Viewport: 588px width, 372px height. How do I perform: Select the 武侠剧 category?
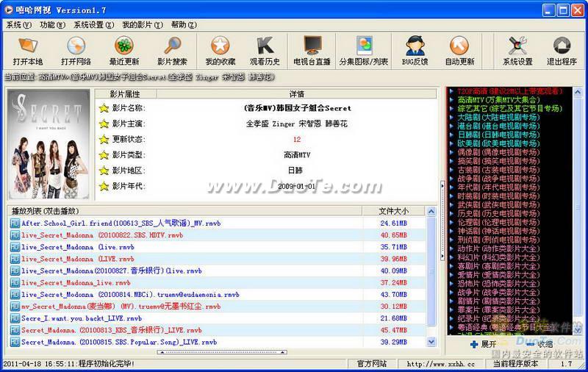(x=498, y=205)
